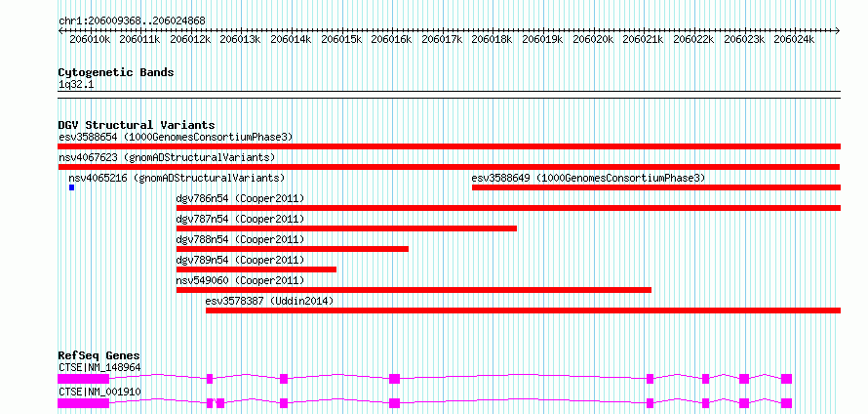Click the chr1:206009368..206024868 coordinate label
The image size is (868, 414).
(x=132, y=21)
